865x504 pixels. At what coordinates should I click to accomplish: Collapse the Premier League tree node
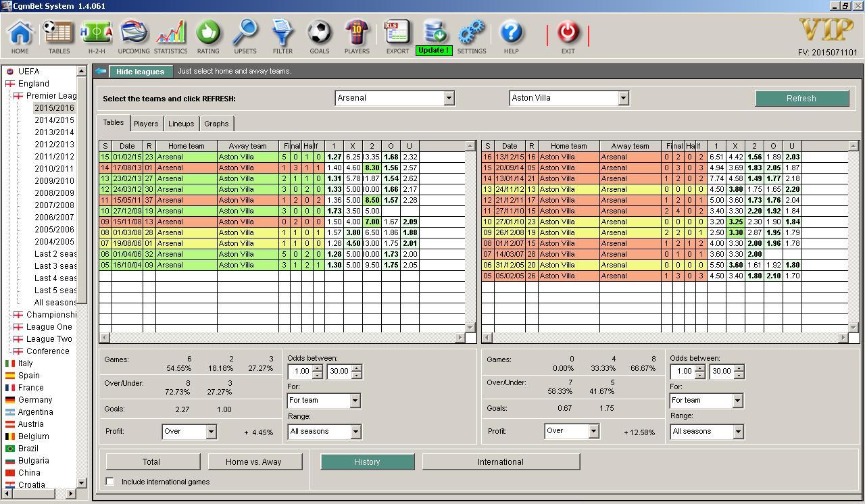tap(18, 96)
